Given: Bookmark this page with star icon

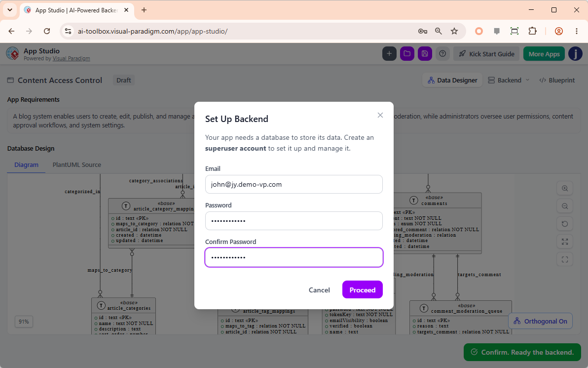Looking at the screenshot, I should click(x=454, y=31).
